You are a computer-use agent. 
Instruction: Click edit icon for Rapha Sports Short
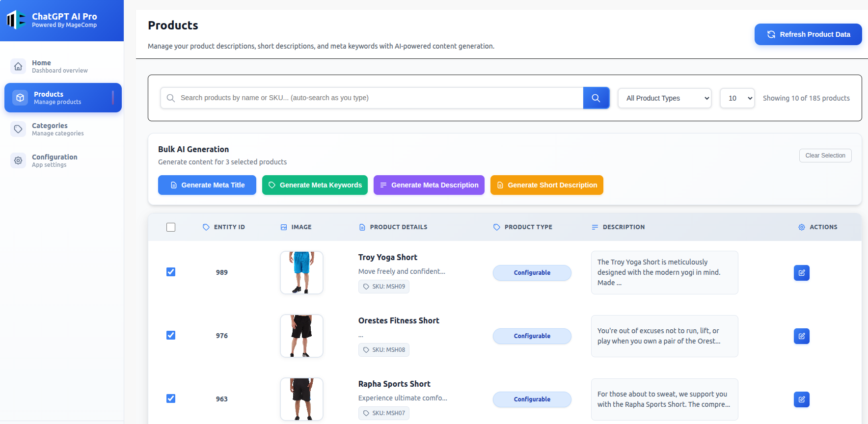click(801, 399)
